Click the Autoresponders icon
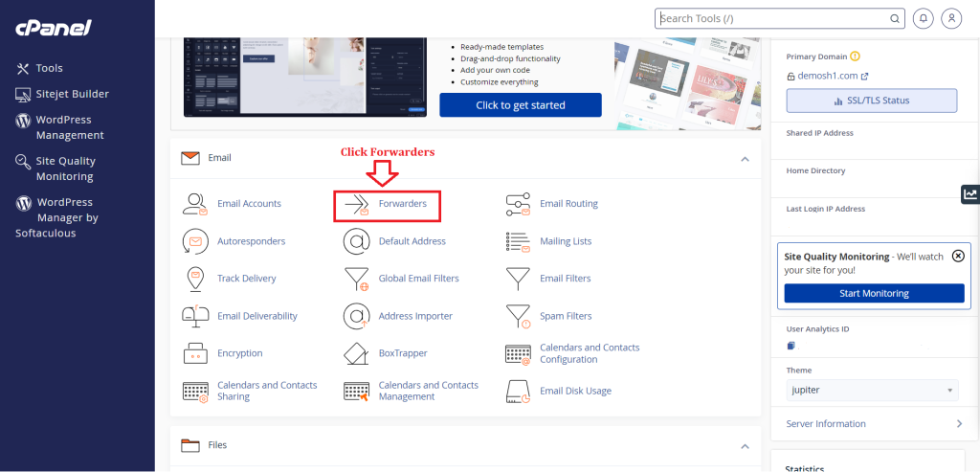Viewport: 980px width, 472px height. (195, 241)
